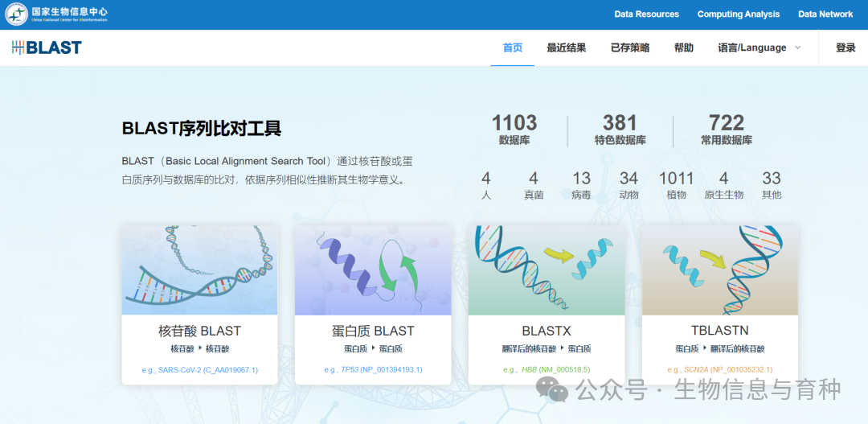
Task: Load the SCN2A example sequence
Action: 719,369
